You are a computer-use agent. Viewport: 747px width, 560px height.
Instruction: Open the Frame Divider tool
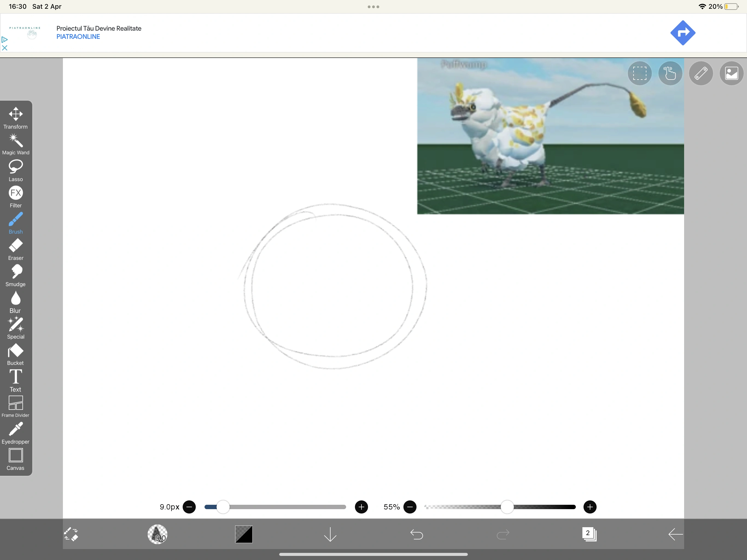tap(16, 407)
